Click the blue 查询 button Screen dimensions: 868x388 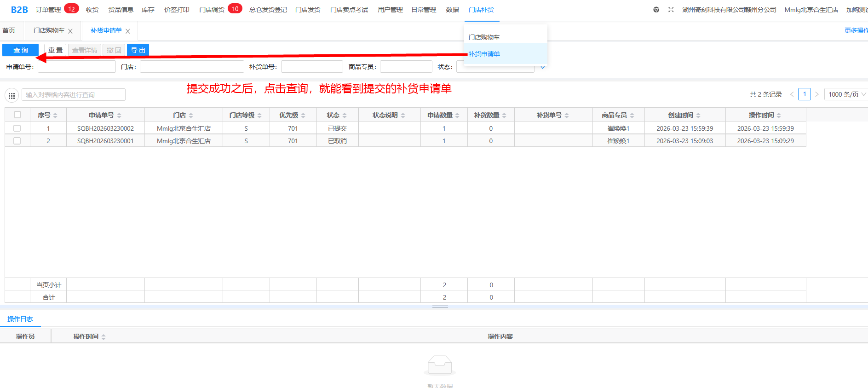tap(20, 50)
